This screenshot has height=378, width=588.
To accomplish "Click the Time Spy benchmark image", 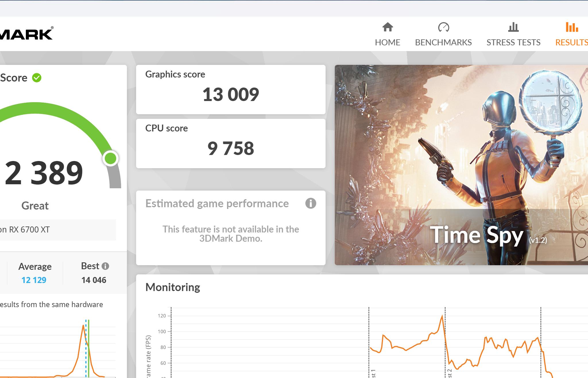I will click(461, 165).
